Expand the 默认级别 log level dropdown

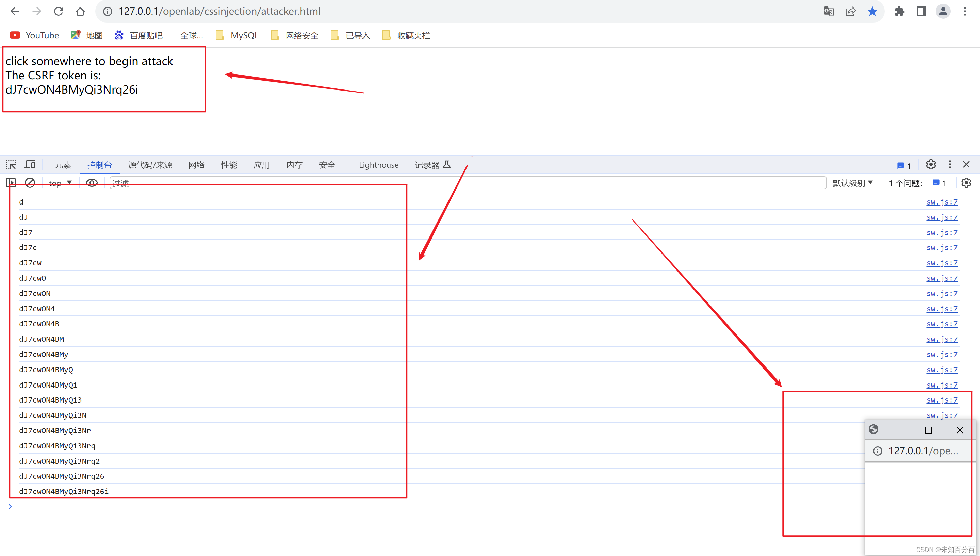tap(852, 183)
